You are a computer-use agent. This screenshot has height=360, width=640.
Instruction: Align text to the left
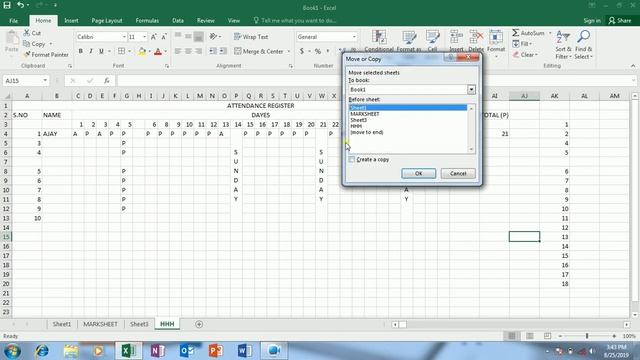point(178,51)
